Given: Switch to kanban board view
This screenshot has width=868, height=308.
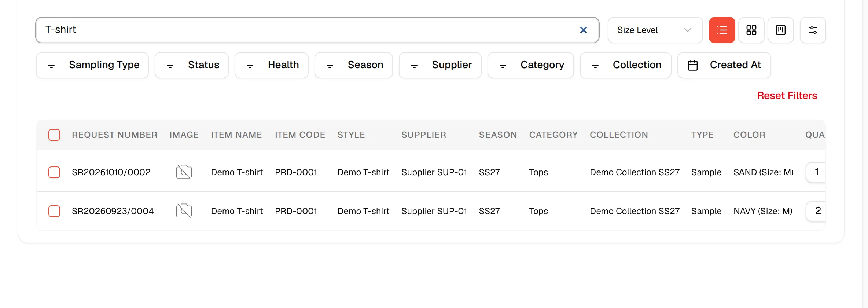Looking at the screenshot, I should coord(780,30).
